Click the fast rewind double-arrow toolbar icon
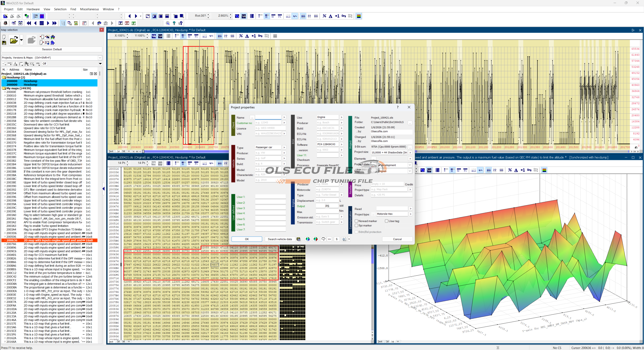 pyautogui.click(x=29, y=23)
